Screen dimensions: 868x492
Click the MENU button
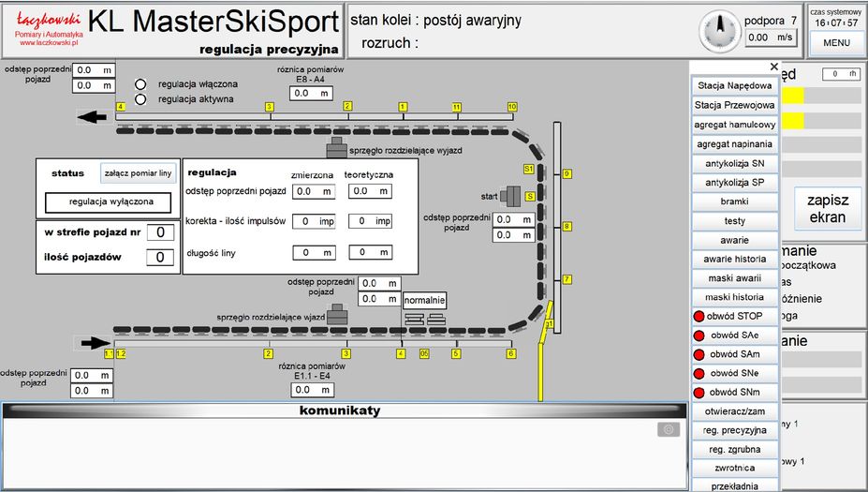pyautogui.click(x=836, y=43)
